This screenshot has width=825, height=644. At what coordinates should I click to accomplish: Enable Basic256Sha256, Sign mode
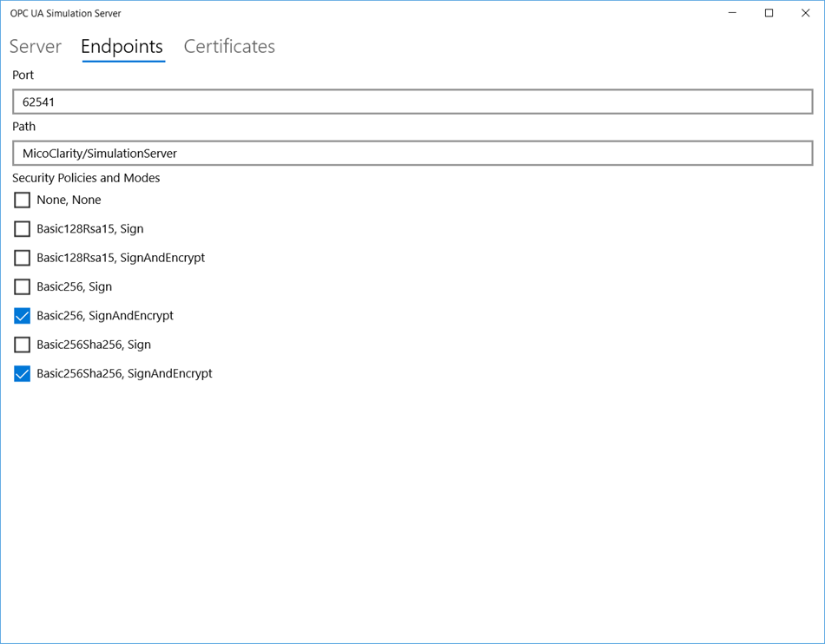(22, 345)
